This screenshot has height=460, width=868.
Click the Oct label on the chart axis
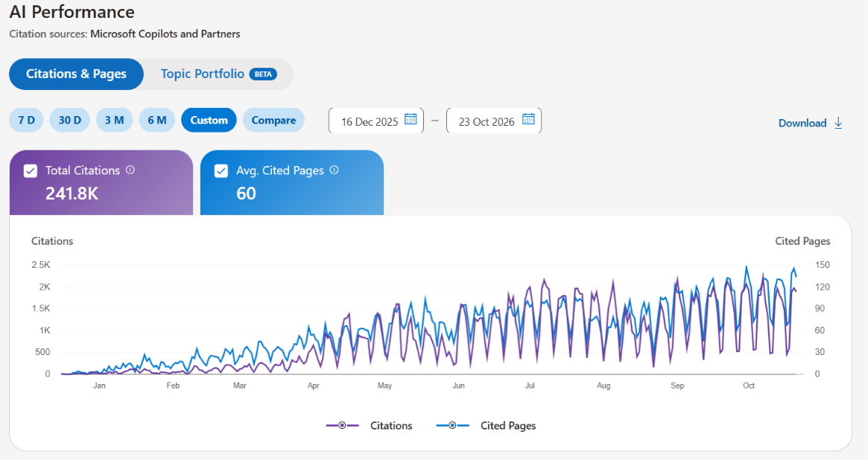coord(749,386)
